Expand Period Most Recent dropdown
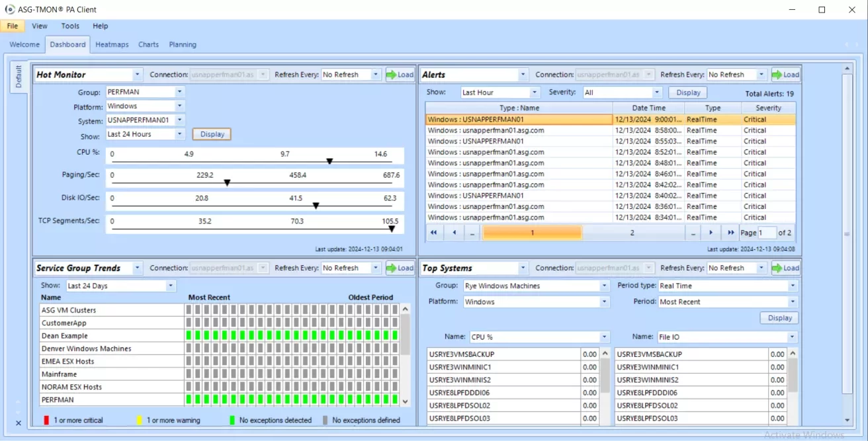The width and height of the screenshot is (868, 441). (793, 301)
